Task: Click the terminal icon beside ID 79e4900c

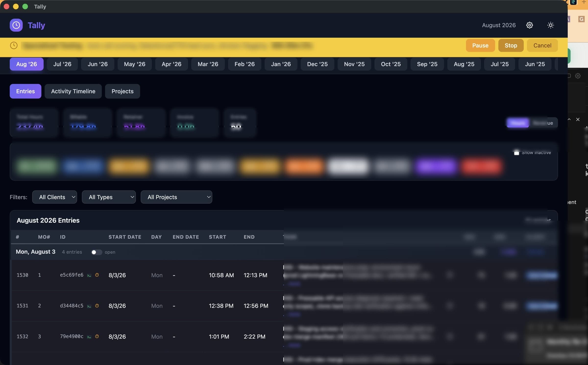Action: tap(89, 337)
